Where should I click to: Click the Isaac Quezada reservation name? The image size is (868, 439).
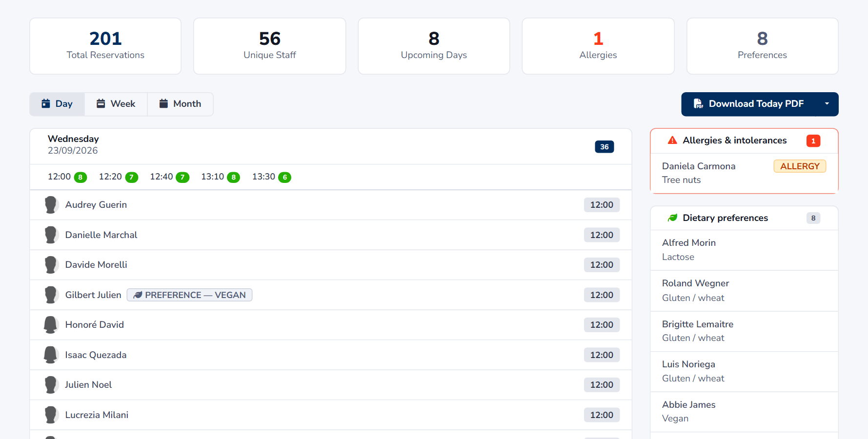pyautogui.click(x=96, y=355)
